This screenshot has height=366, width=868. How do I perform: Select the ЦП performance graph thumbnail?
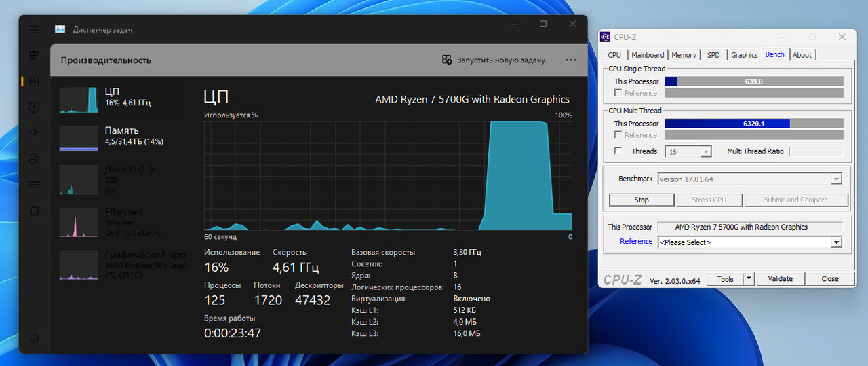click(x=79, y=100)
